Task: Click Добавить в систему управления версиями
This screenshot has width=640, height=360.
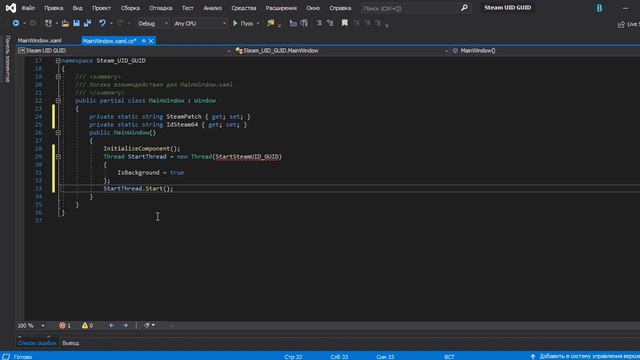Action: point(589,356)
